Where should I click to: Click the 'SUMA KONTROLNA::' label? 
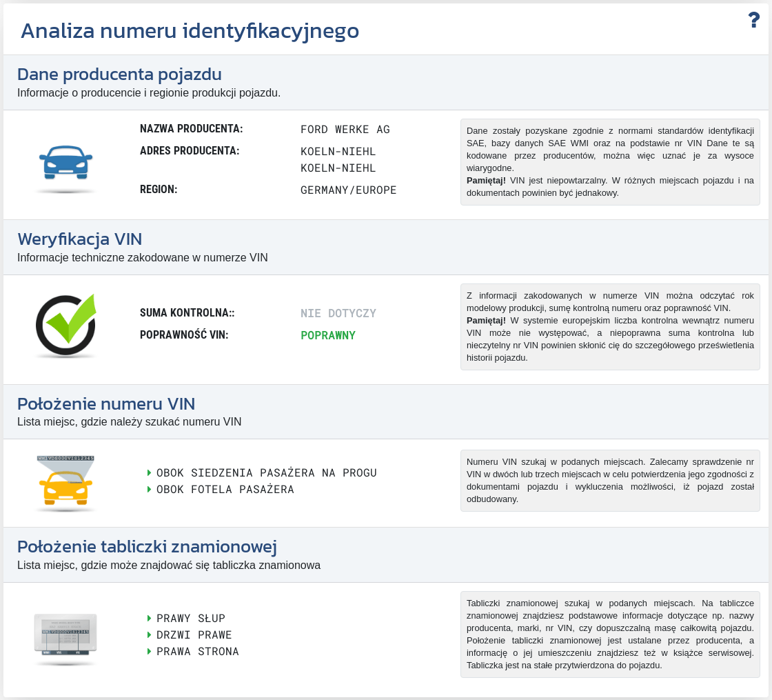[x=187, y=313]
